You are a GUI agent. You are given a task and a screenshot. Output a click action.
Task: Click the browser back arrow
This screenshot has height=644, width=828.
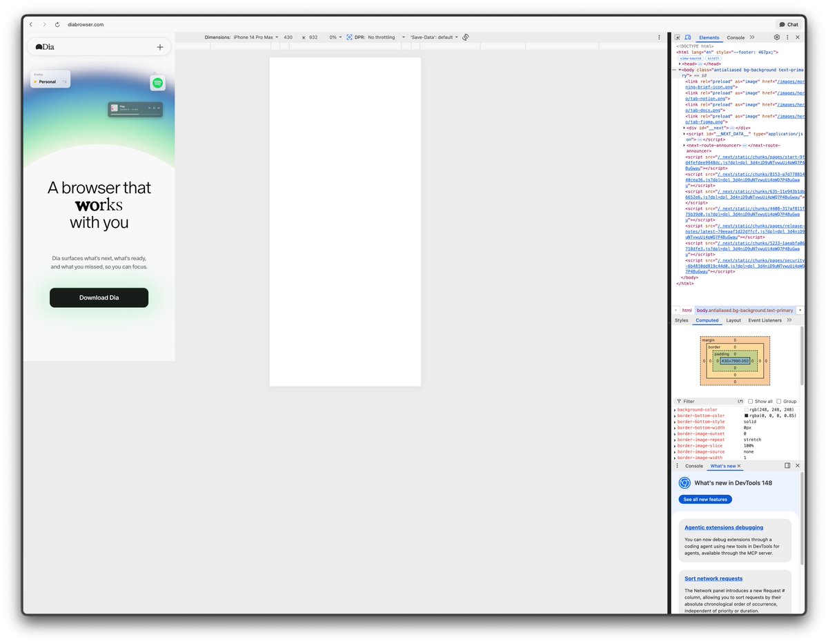coord(30,24)
